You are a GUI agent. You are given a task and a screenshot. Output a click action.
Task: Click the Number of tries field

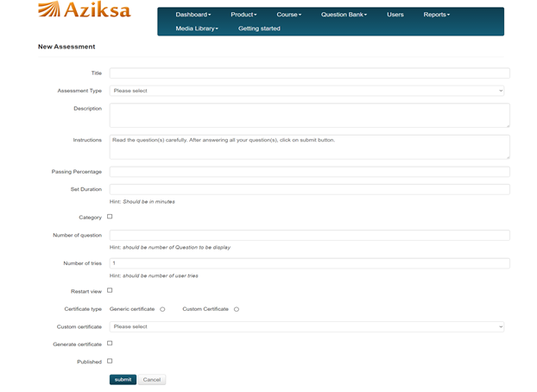(x=310, y=263)
